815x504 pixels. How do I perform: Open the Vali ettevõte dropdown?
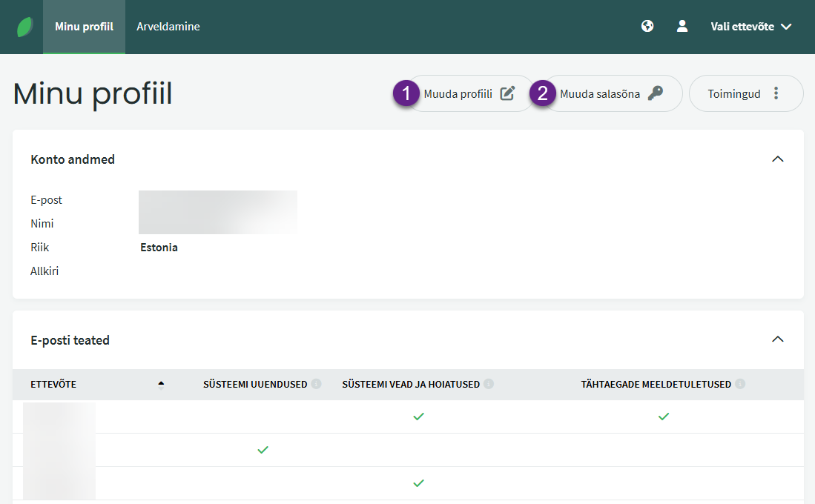[x=750, y=27]
